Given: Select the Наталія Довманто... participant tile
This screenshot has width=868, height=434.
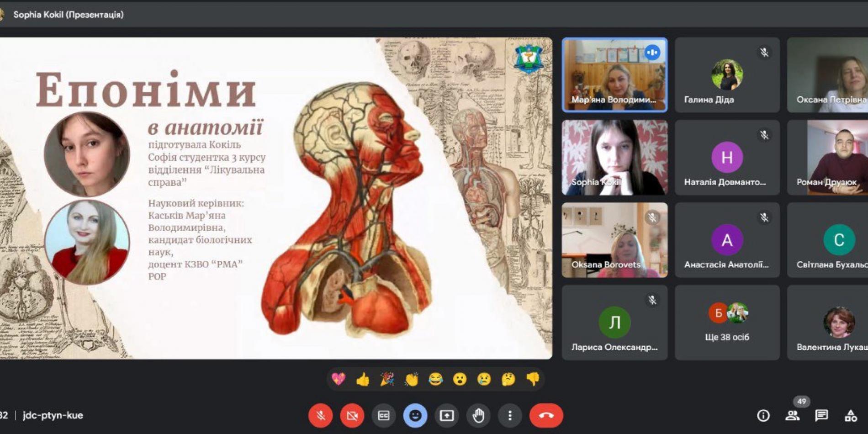Looking at the screenshot, I should 727,158.
